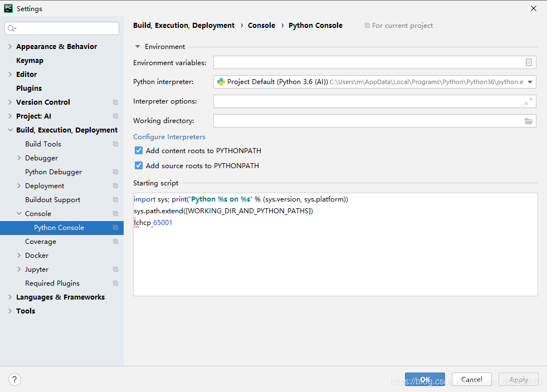Expand the Debugger node
This screenshot has height=392, width=547.
[x=19, y=158]
